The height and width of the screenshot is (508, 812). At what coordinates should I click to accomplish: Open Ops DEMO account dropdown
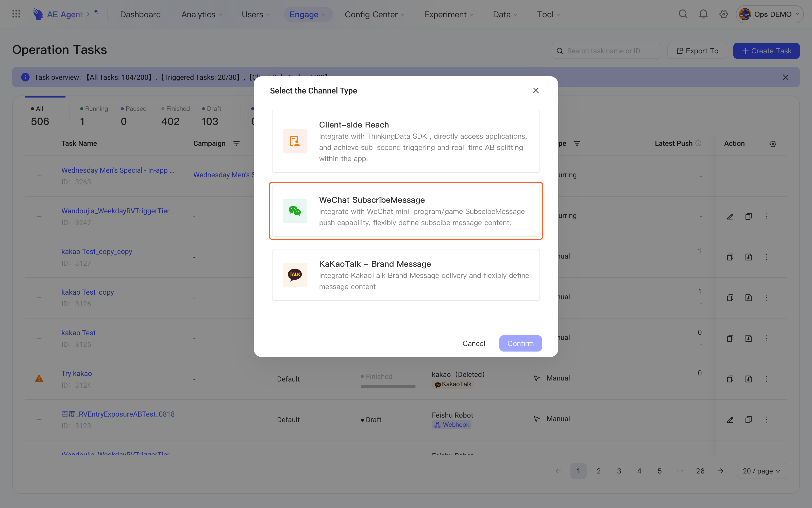tap(770, 14)
